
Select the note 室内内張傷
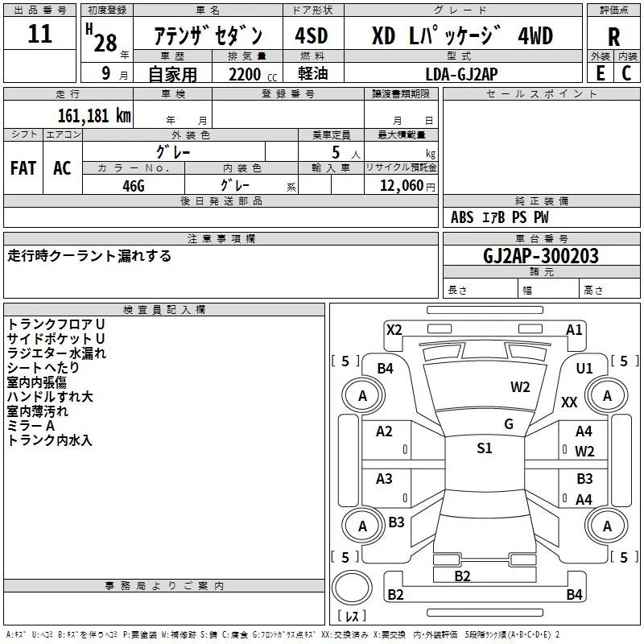(36, 382)
